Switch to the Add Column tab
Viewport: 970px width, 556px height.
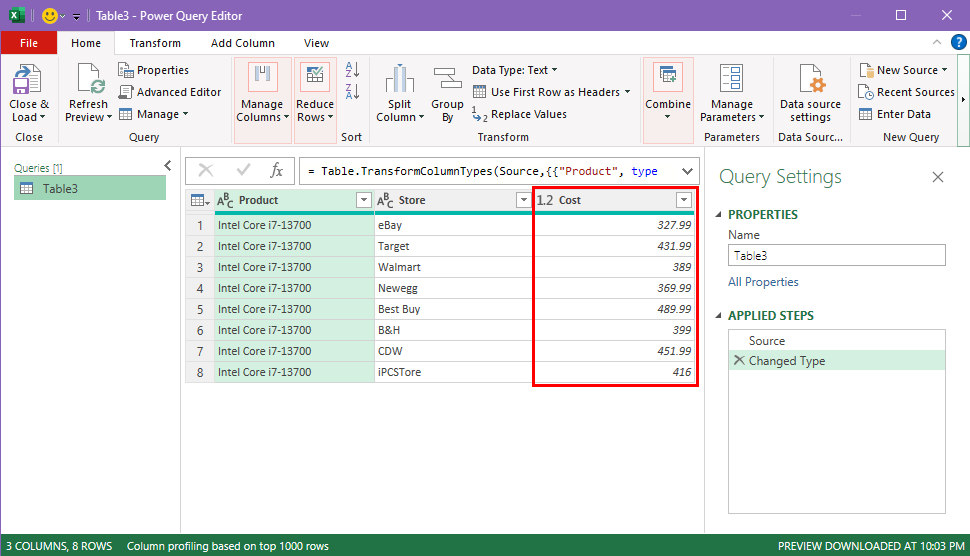(242, 43)
